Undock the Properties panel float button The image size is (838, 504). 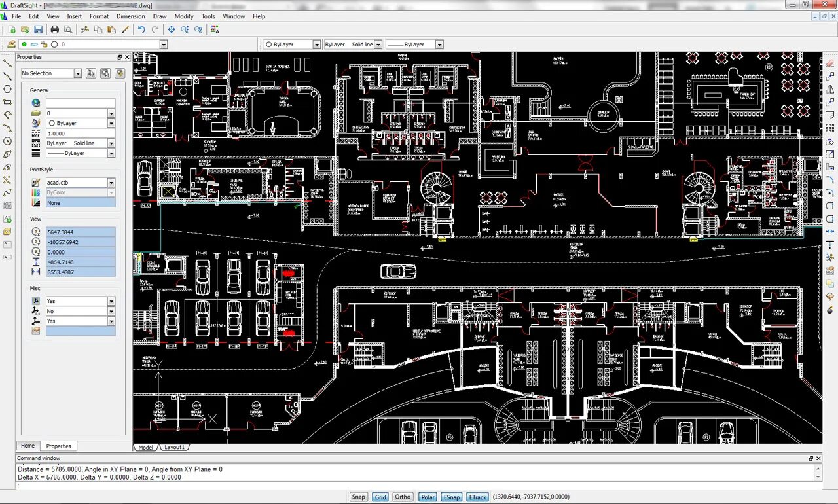tap(120, 57)
